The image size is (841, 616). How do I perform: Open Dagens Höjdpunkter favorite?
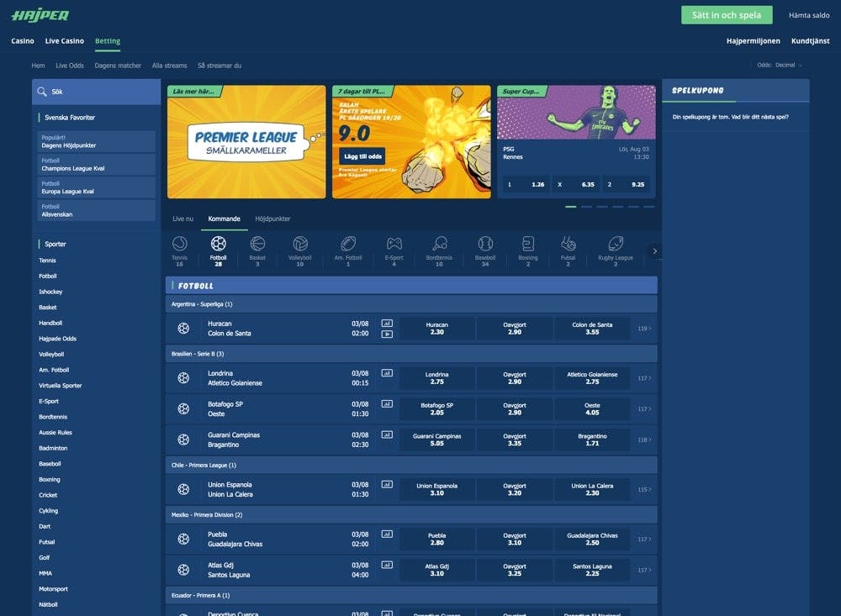pyautogui.click(x=97, y=141)
